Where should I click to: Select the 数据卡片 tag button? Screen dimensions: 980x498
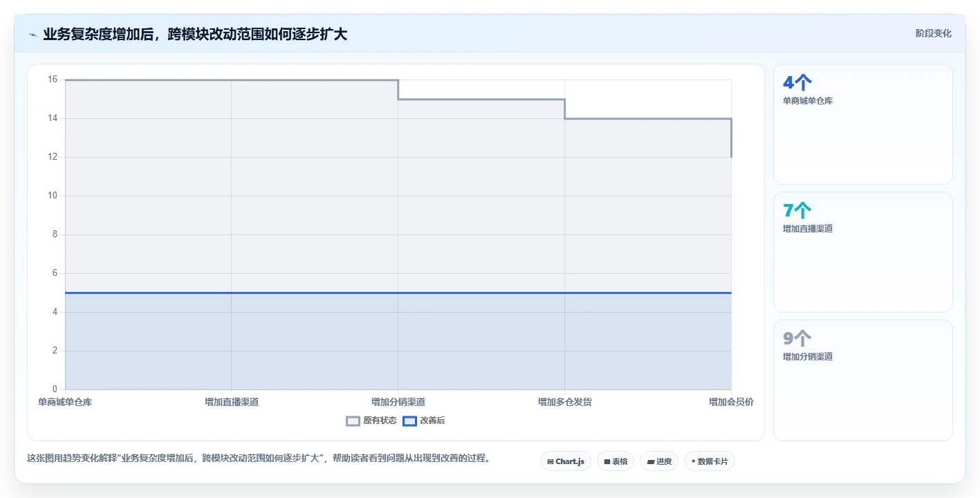pyautogui.click(x=709, y=461)
